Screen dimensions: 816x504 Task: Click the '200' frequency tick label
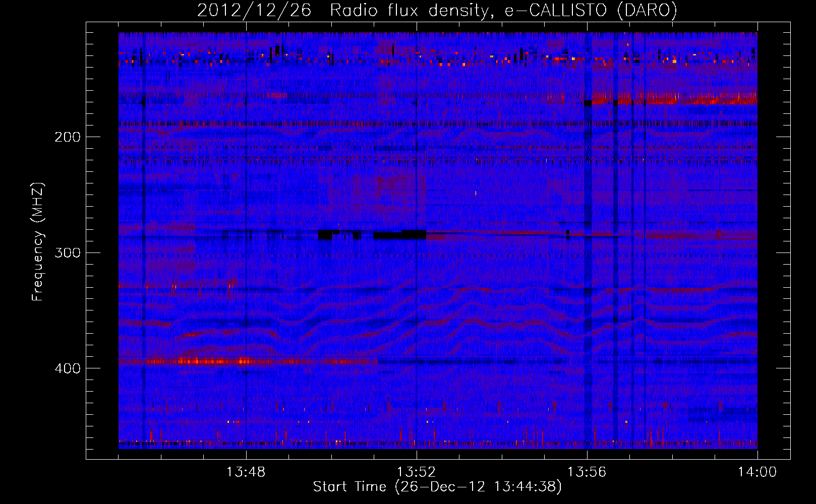[x=68, y=137]
